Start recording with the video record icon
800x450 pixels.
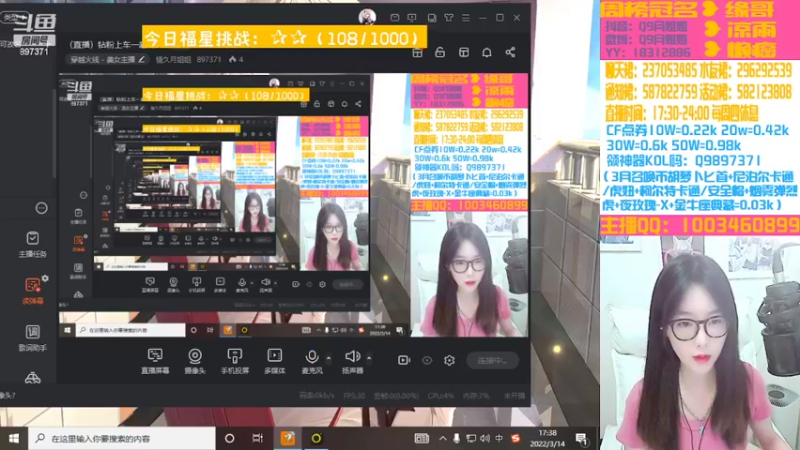coord(404,360)
